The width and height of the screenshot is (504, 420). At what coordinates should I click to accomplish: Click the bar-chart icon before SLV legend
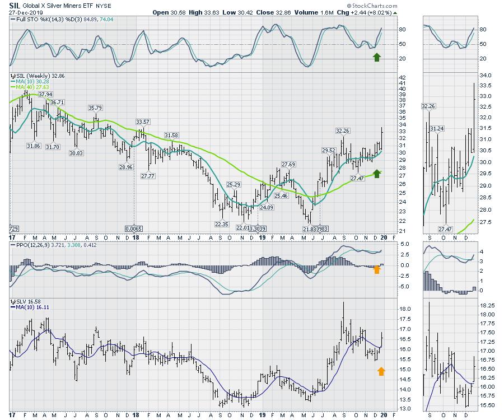[12, 302]
